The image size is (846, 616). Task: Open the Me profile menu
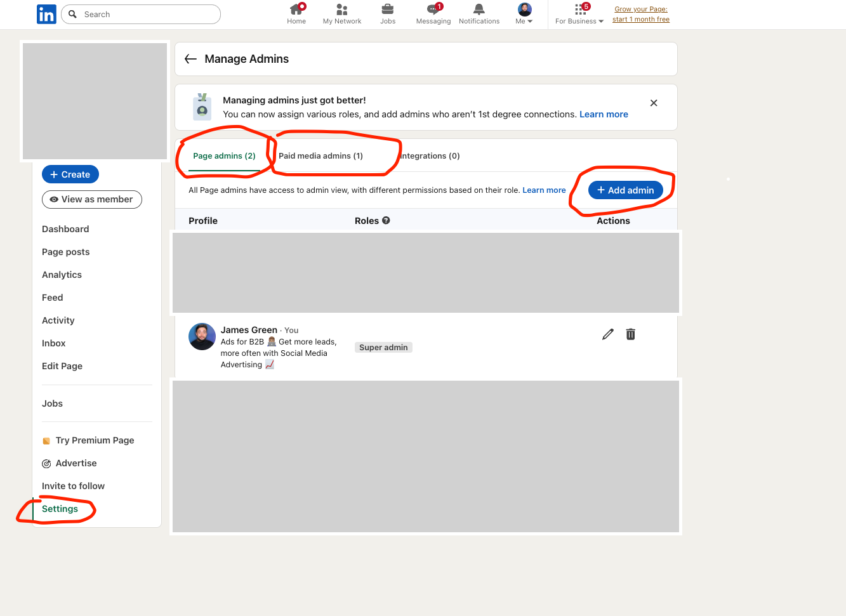[524, 14]
